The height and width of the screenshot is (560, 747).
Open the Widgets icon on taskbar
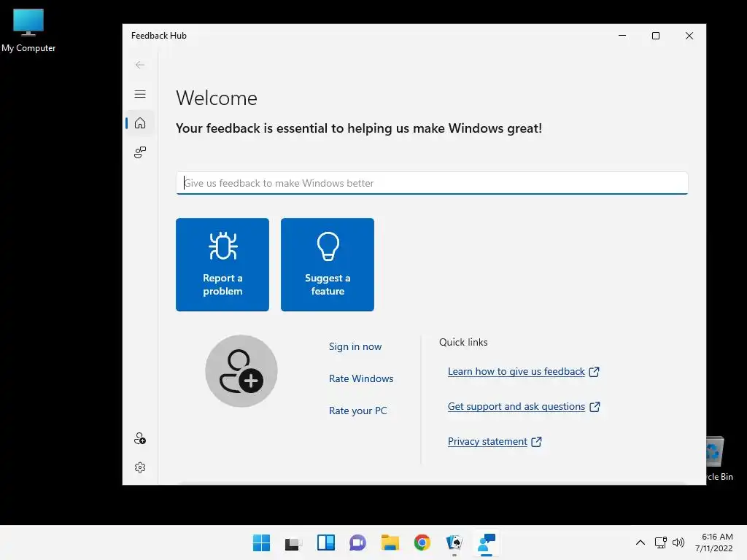(326, 542)
